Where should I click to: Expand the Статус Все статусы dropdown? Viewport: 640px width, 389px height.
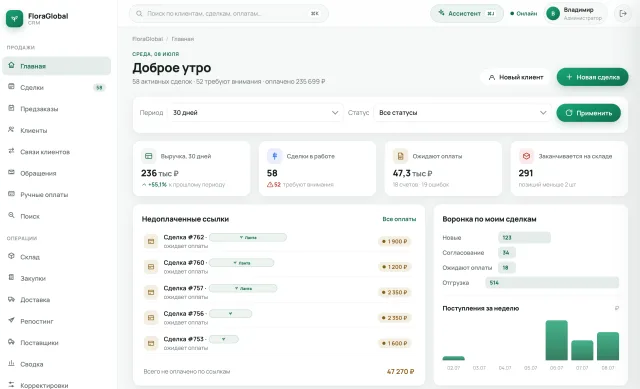[462, 113]
